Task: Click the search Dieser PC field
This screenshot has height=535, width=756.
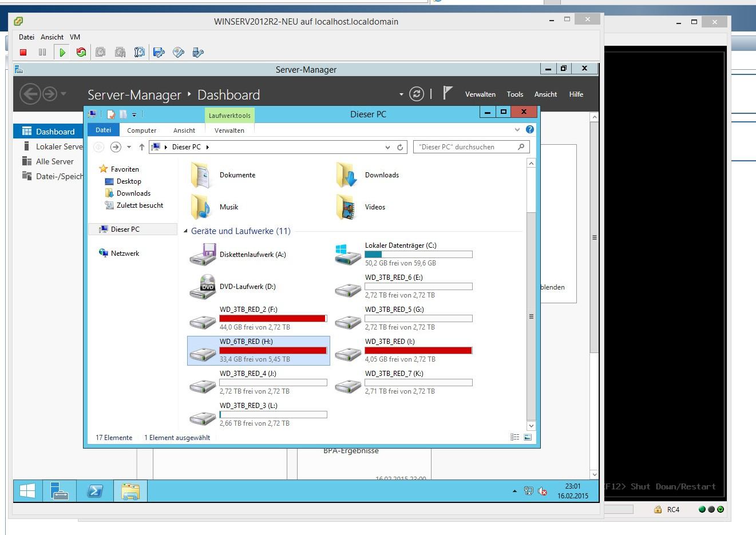Action: pos(471,147)
